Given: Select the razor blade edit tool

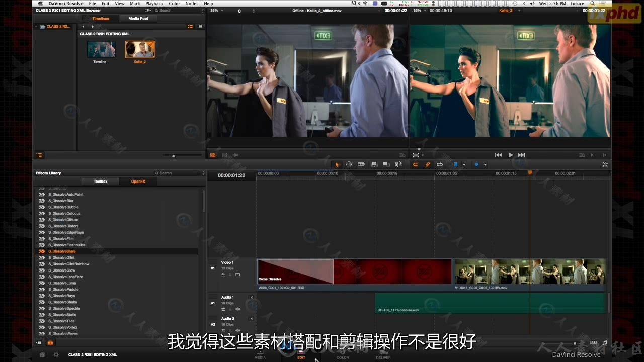Looking at the screenshot, I should pos(361,164).
